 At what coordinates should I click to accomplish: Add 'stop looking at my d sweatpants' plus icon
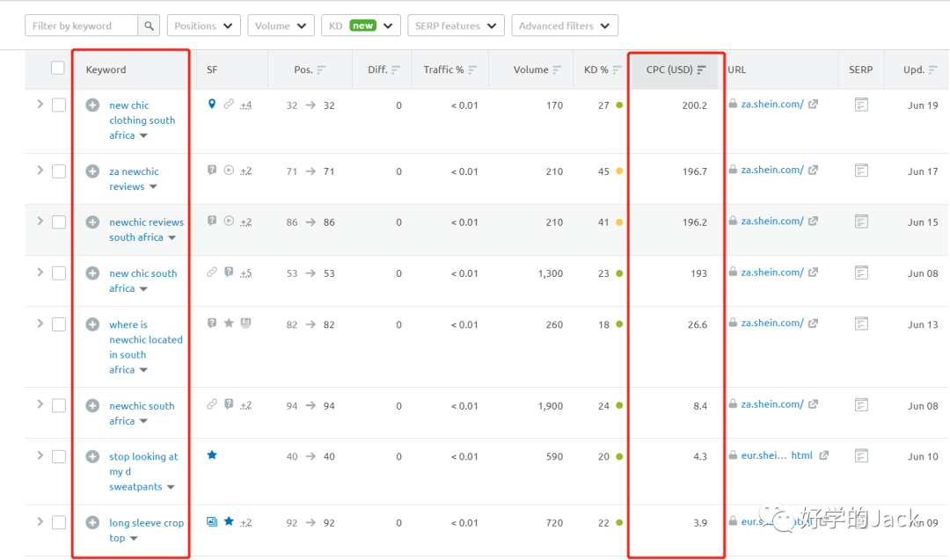point(92,456)
